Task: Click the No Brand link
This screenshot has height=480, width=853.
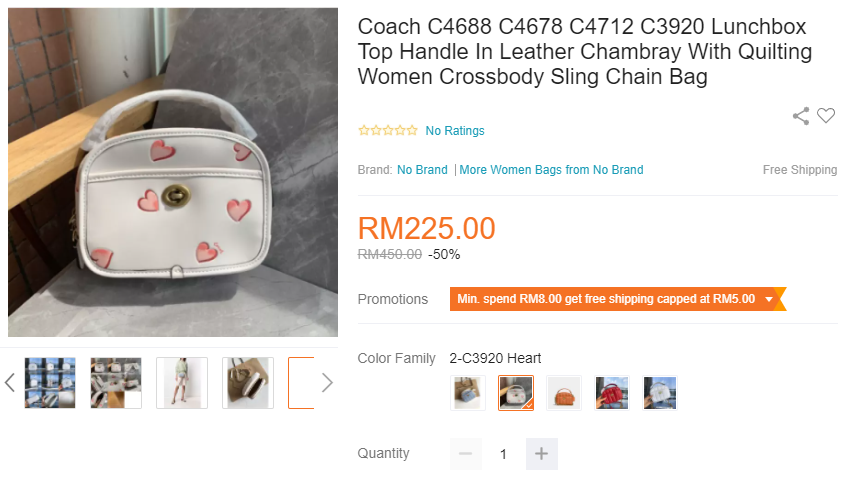Action: pyautogui.click(x=422, y=170)
